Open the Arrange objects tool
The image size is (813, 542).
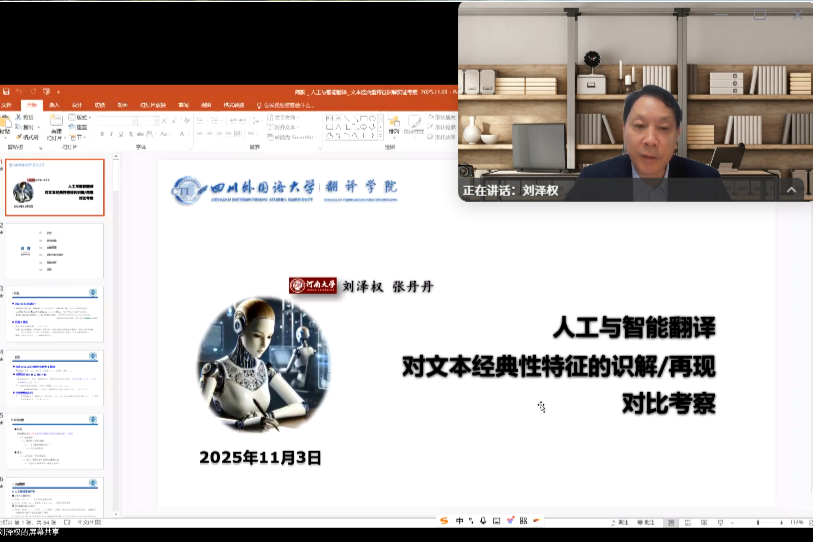[x=395, y=125]
